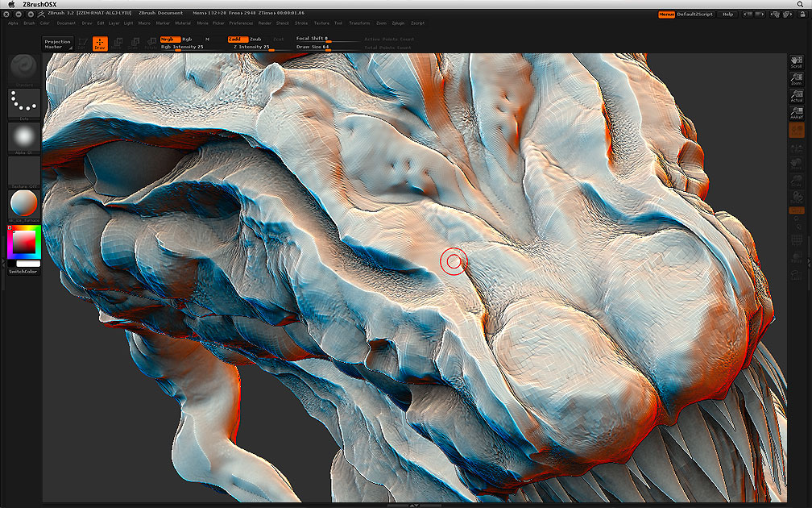Click the PolyF wireframe icon
This screenshot has width=812, height=508.
[797, 240]
